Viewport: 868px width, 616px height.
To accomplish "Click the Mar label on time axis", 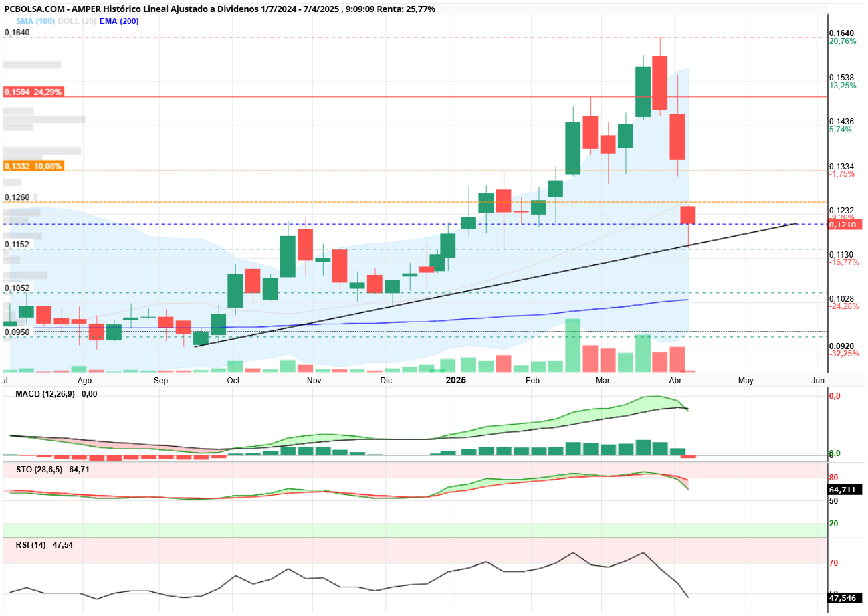I will coord(603,380).
